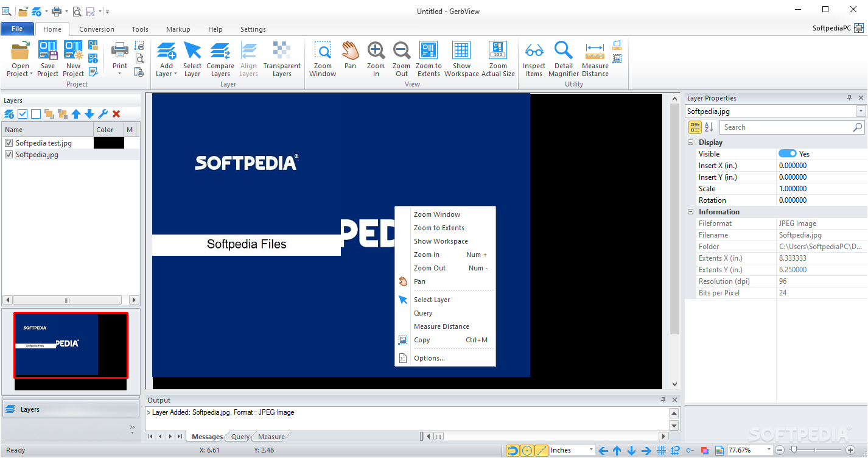Open the File menu button
Image resolution: width=868 pixels, height=458 pixels.
17,29
